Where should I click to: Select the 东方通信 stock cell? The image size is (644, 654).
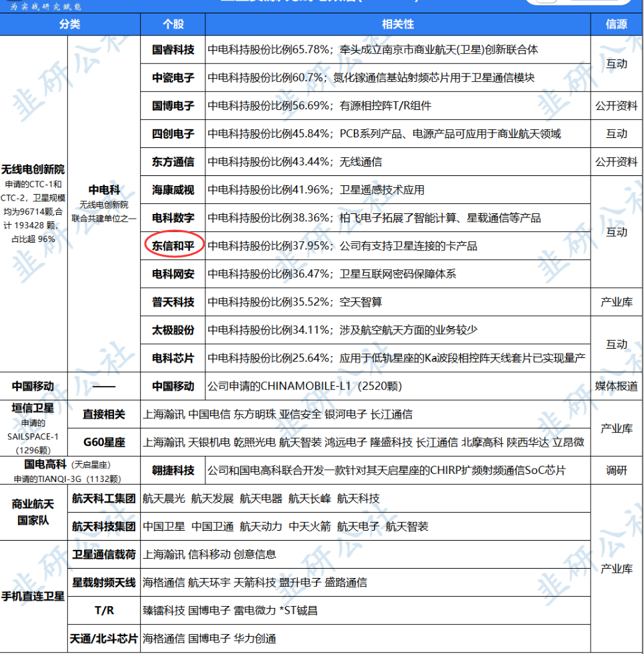[173, 162]
